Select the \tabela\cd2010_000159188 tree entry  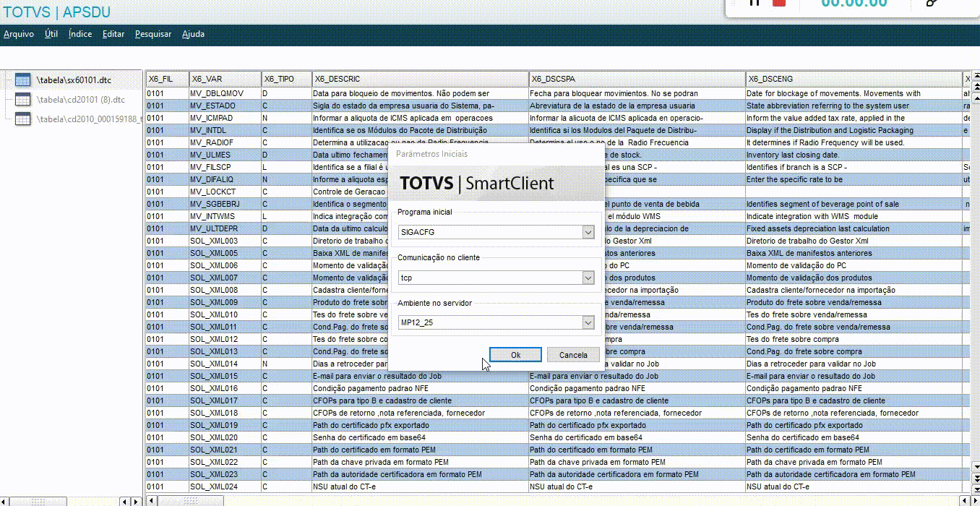(89, 119)
